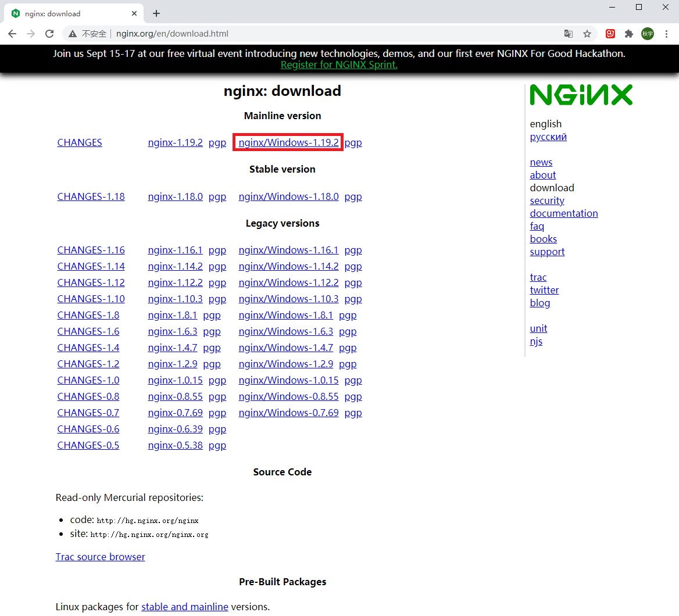Open the trac sidebar link
The height and width of the screenshot is (616, 679).
pos(538,277)
